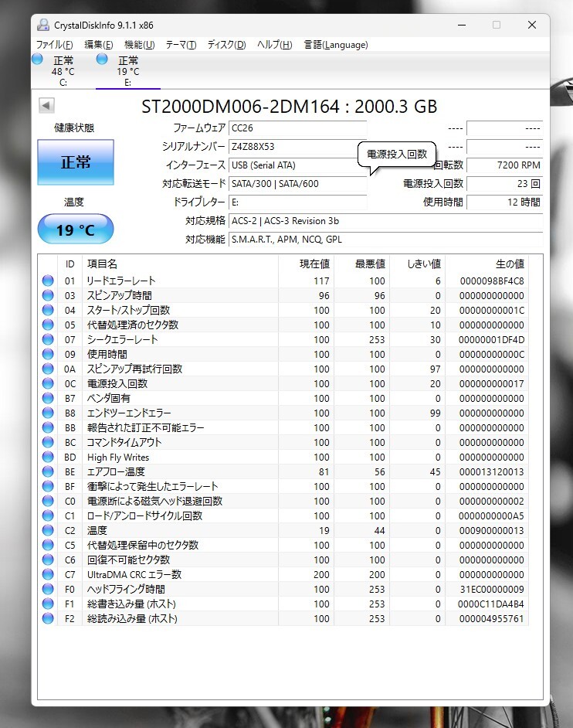This screenshot has height=728, width=573.
Task: Open the ファイル(F) menu
Action: tap(54, 45)
